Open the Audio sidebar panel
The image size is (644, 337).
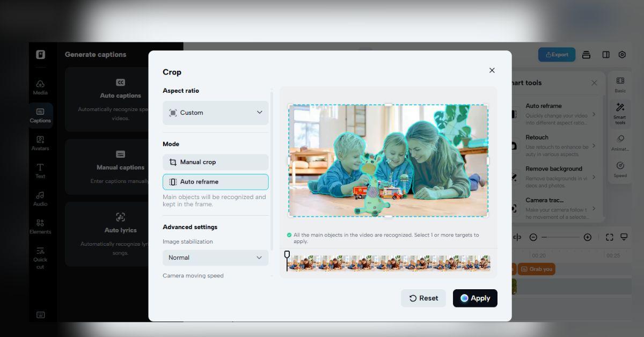point(40,199)
